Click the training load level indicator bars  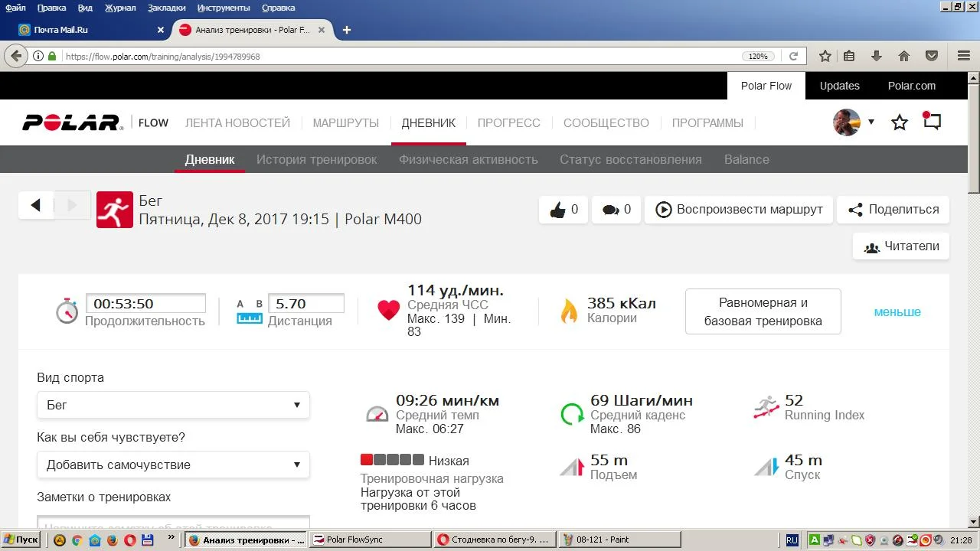tap(392, 460)
